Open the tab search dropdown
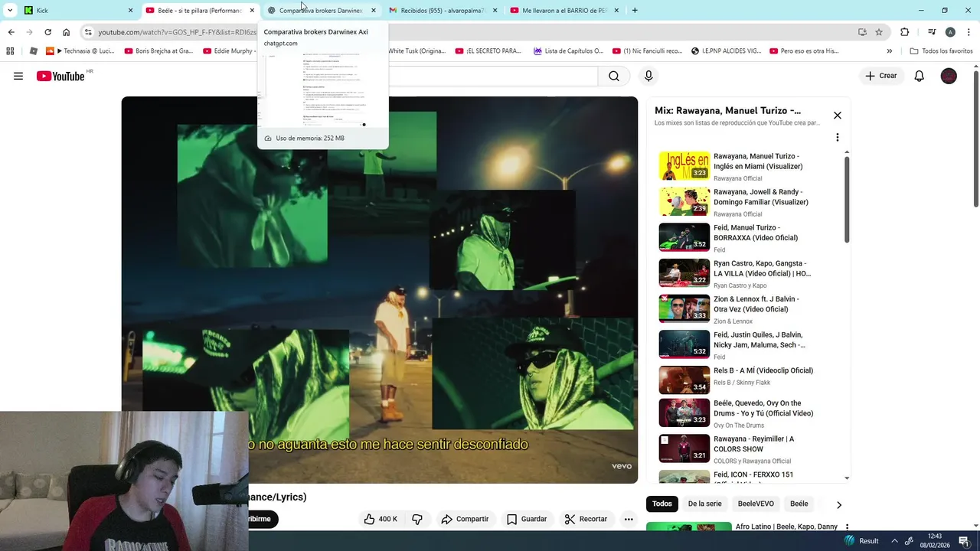Image resolution: width=980 pixels, height=551 pixels. 10,10
